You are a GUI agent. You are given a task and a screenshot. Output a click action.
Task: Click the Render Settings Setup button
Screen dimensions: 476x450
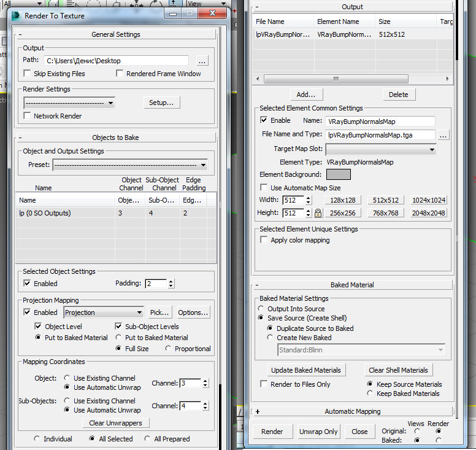161,103
